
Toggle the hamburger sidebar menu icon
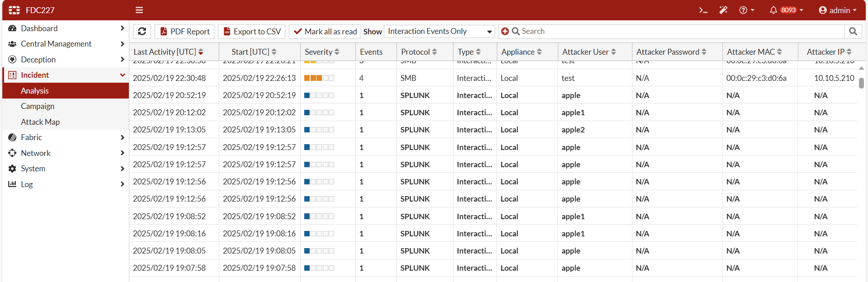click(139, 10)
